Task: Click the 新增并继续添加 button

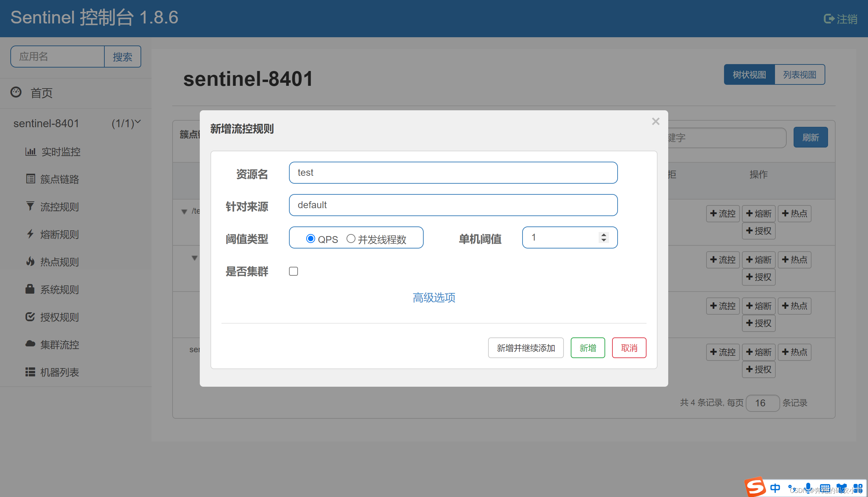Action: 526,348
